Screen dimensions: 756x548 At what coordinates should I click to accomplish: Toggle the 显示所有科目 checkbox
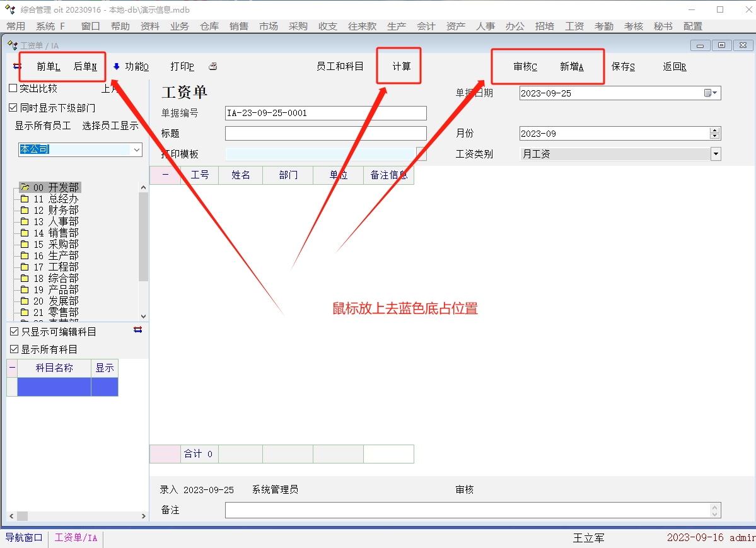pos(15,349)
